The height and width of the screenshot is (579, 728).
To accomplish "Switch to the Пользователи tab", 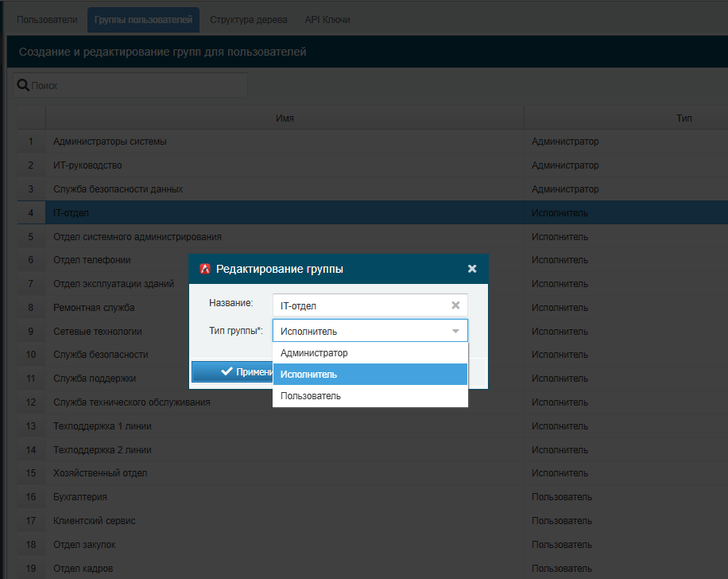I will tap(47, 20).
